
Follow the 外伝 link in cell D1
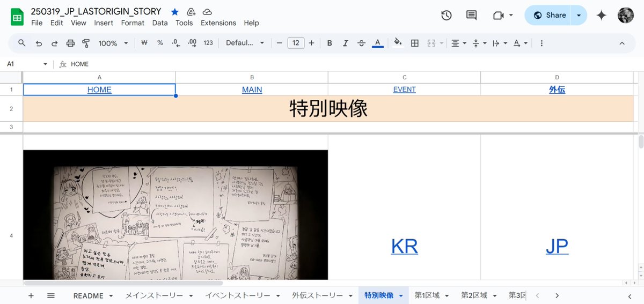click(x=557, y=90)
